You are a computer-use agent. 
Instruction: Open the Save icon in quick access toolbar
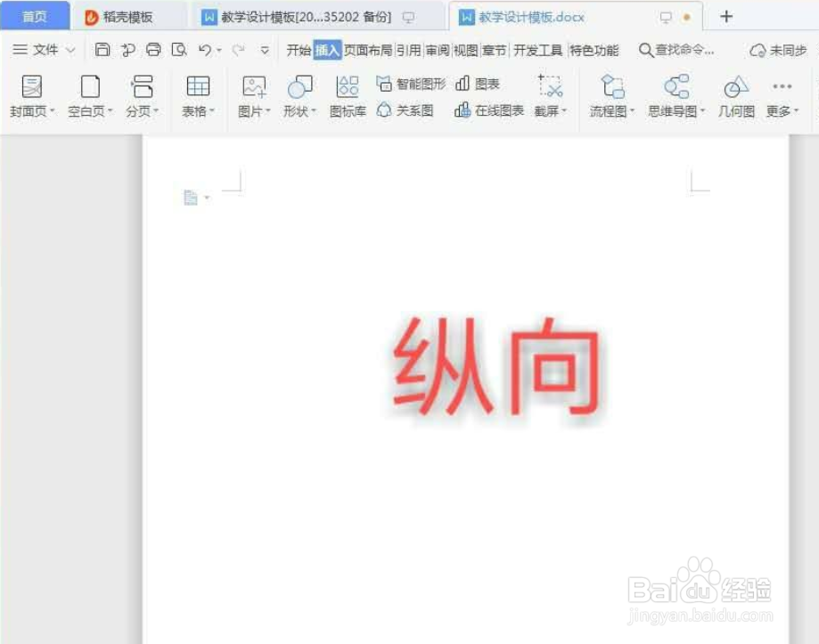point(101,51)
